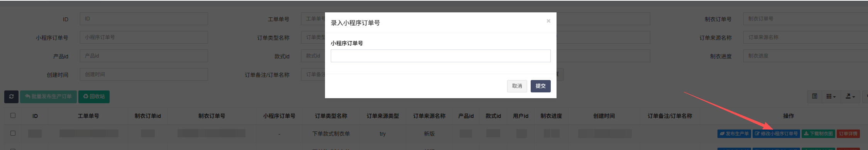Image resolution: width=868 pixels, height=150 pixels.
Task: Open the 回收站 recycle bin
Action: tap(94, 97)
